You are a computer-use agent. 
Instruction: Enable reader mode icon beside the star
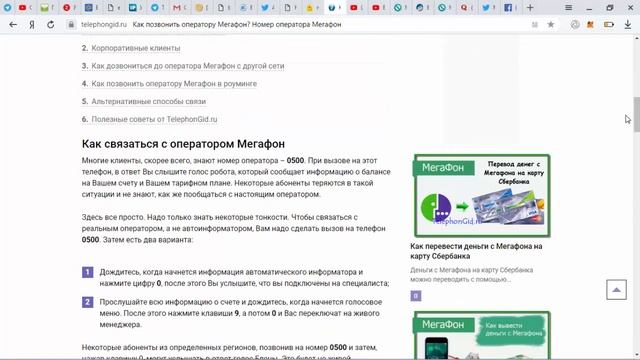[535, 24]
